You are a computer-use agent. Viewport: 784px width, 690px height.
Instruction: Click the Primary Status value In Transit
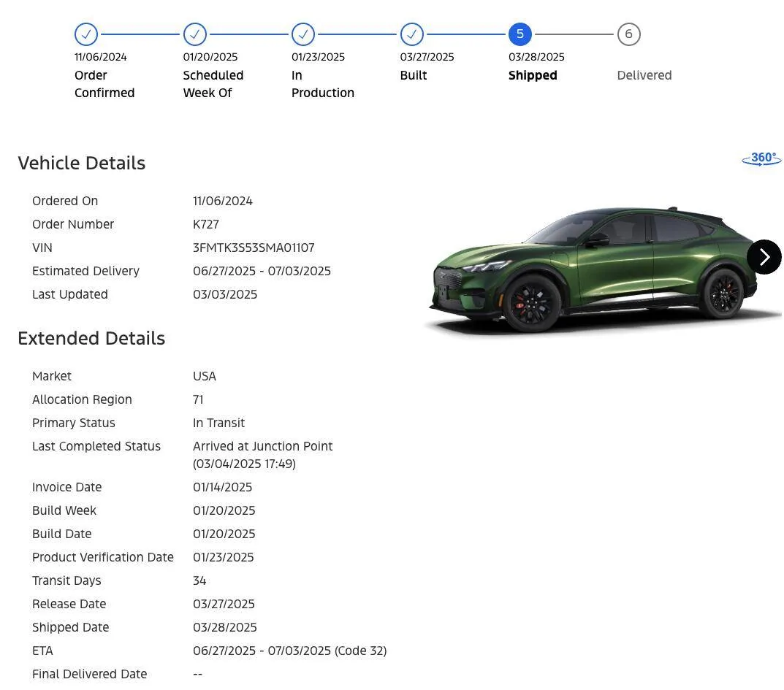219,423
